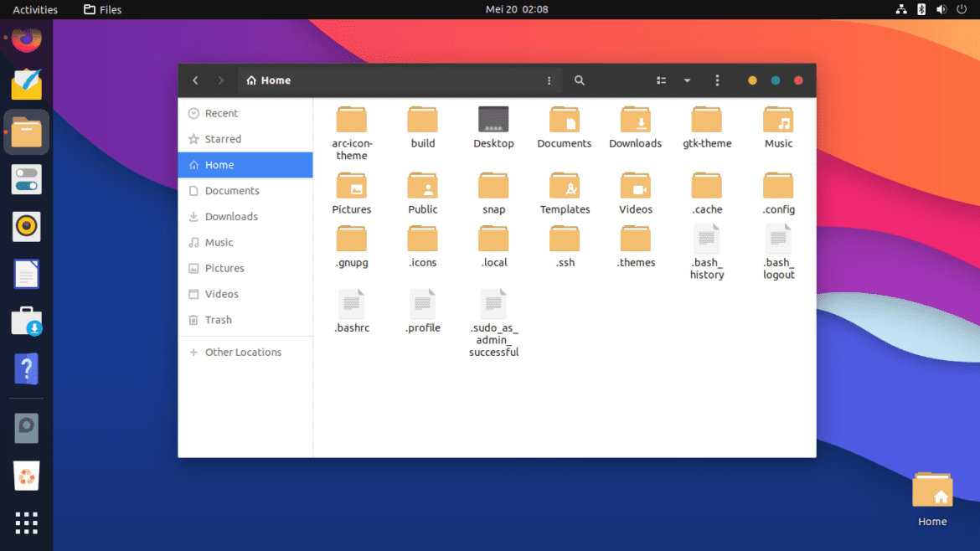980x551 pixels.
Task: Open Show Applications grid in dock
Action: pos(26,523)
